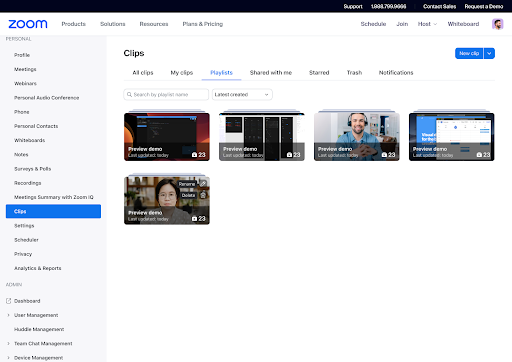This screenshot has height=362, width=512.
Task: Expand the Host menu chevron
Action: 435,24
